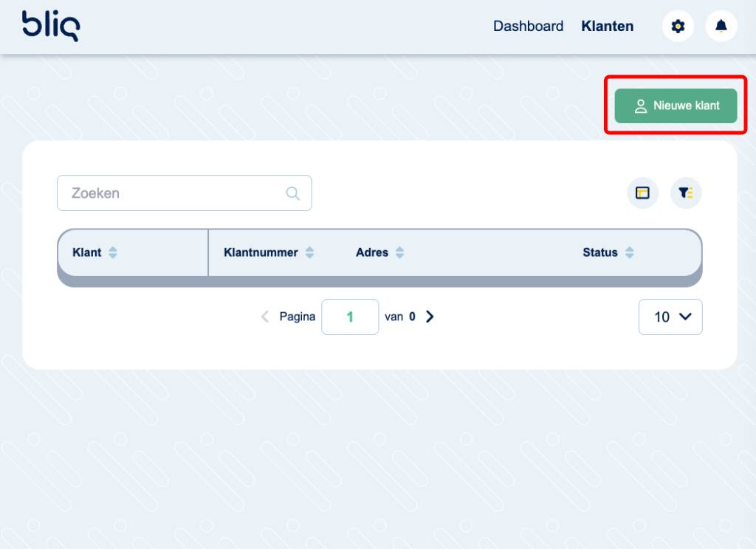The width and height of the screenshot is (756, 549).
Task: Click the Pagina number input box
Action: tap(350, 317)
